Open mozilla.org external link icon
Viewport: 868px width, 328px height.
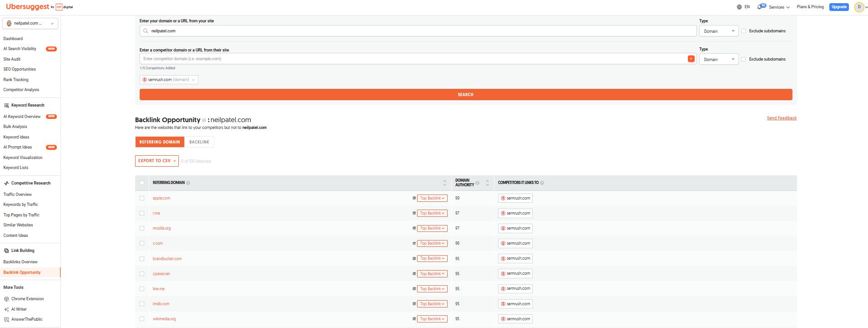click(414, 228)
